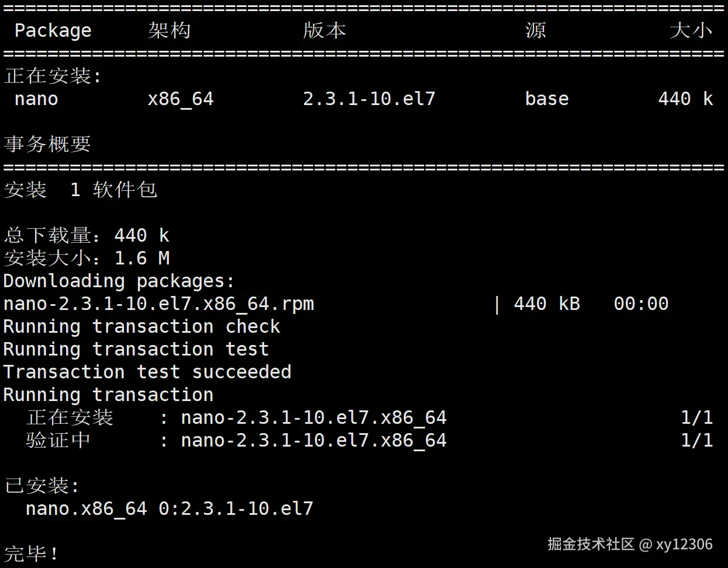Select version 2.3.1-10.el7 in the table row
The image size is (728, 568).
point(369,99)
